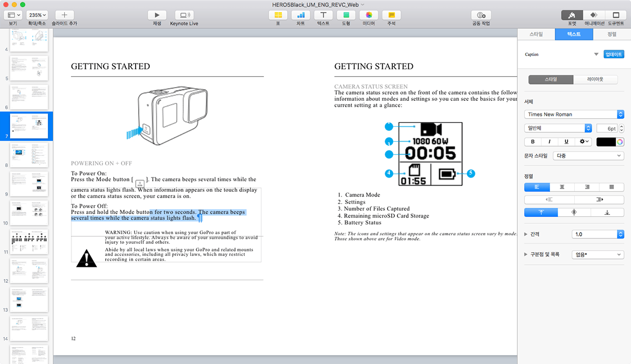Toggle bold formatting (B)
Image resolution: width=631 pixels, height=364 pixels.
(x=533, y=142)
